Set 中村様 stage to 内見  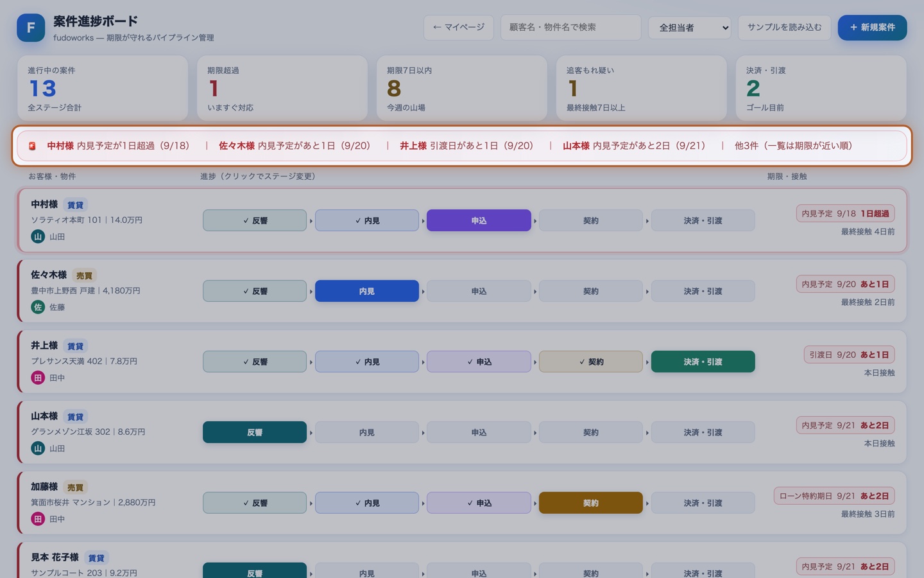tap(367, 220)
